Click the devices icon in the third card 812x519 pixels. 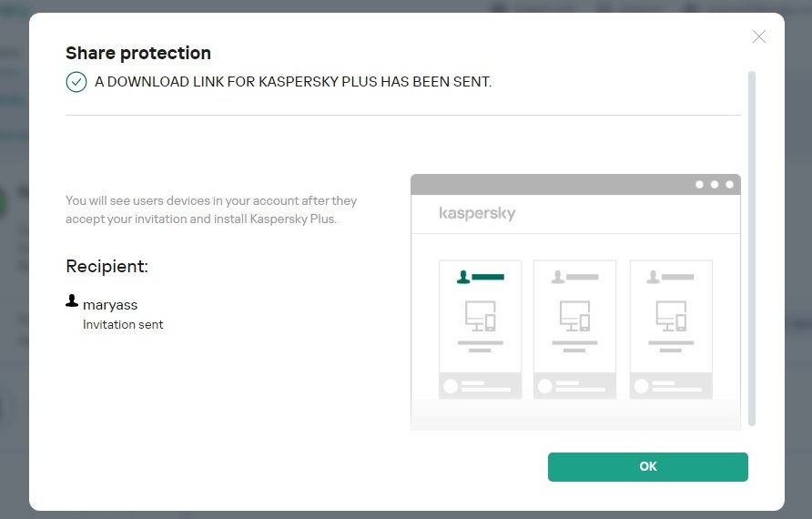tap(671, 316)
